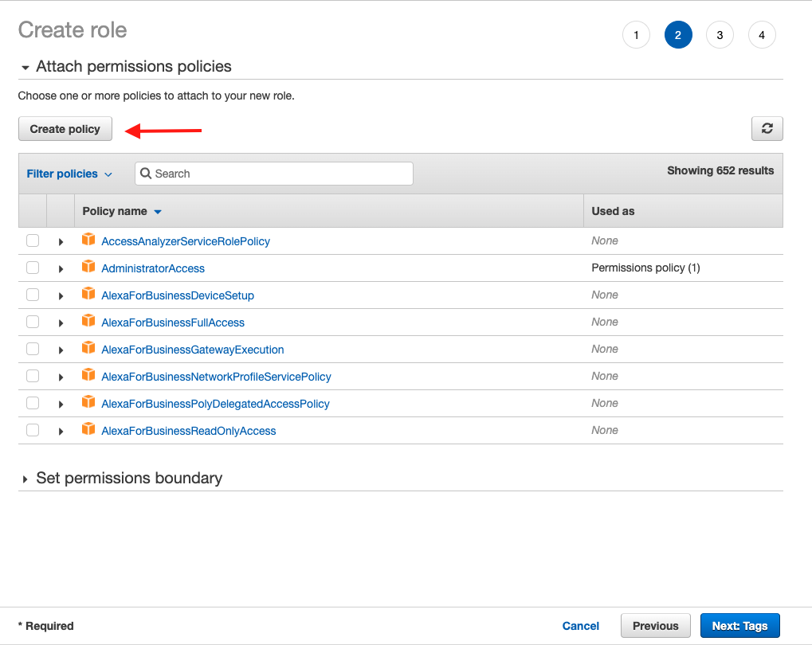This screenshot has height=645, width=812.
Task: Expand AlexaForBusinessReadOnlyAccess row details
Action: pos(61,432)
